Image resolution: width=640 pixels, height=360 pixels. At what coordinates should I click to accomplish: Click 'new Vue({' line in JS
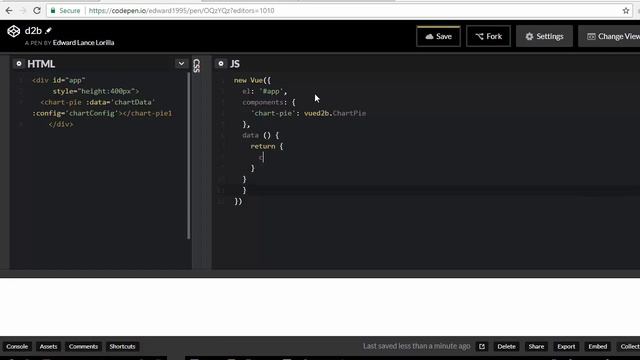pos(252,80)
